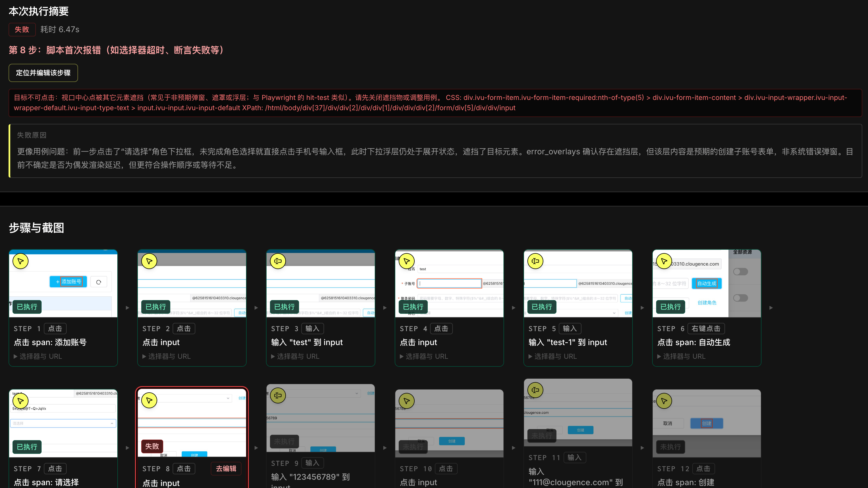Click 定位并编辑该步骤 button

(x=43, y=73)
